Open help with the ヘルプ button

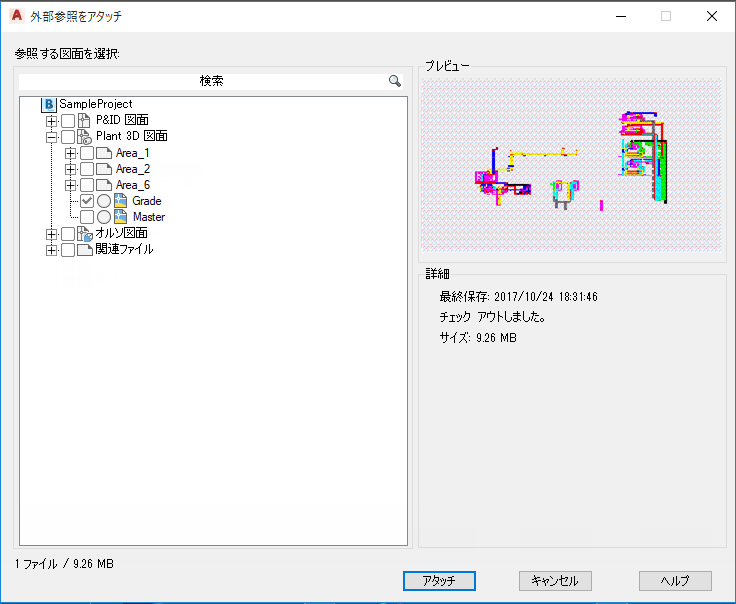[675, 581]
